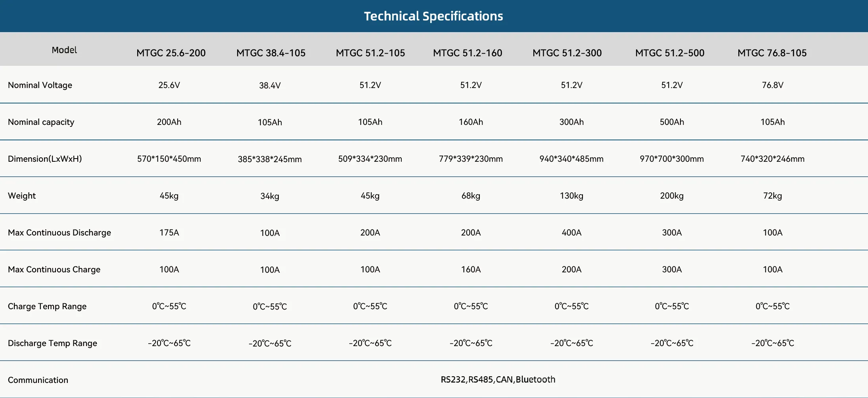
Task: Select the Communication row label
Action: [x=38, y=380]
